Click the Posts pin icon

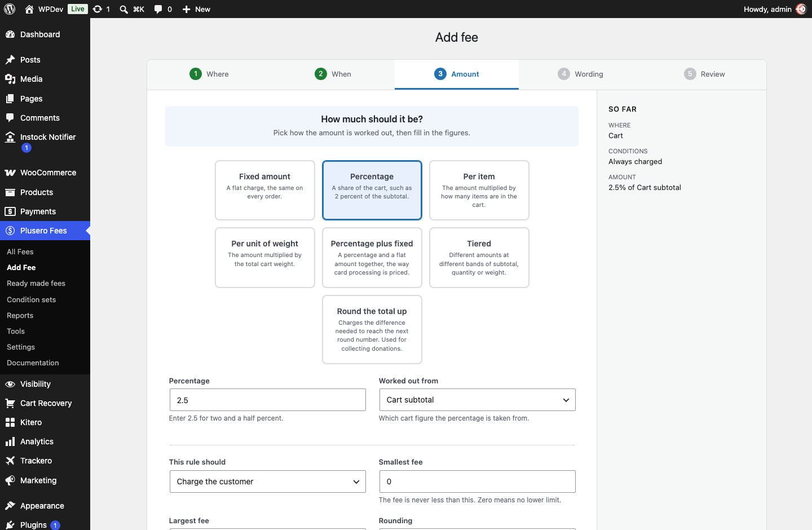(10, 60)
